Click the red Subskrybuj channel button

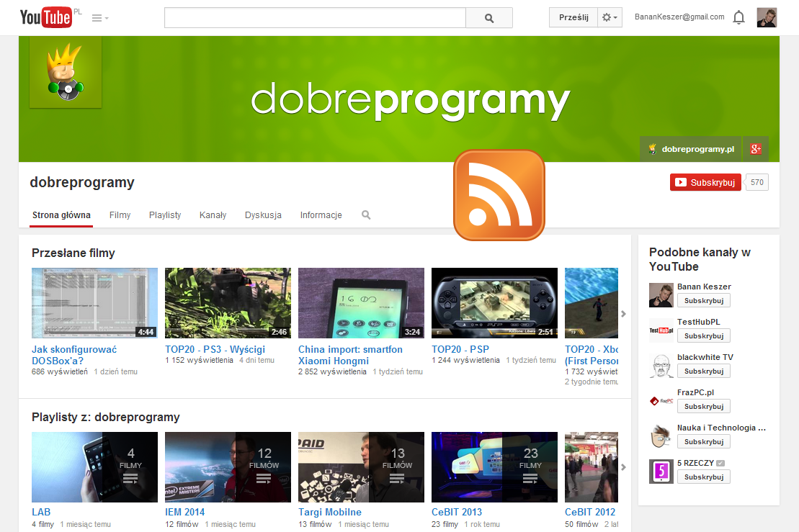tap(705, 182)
